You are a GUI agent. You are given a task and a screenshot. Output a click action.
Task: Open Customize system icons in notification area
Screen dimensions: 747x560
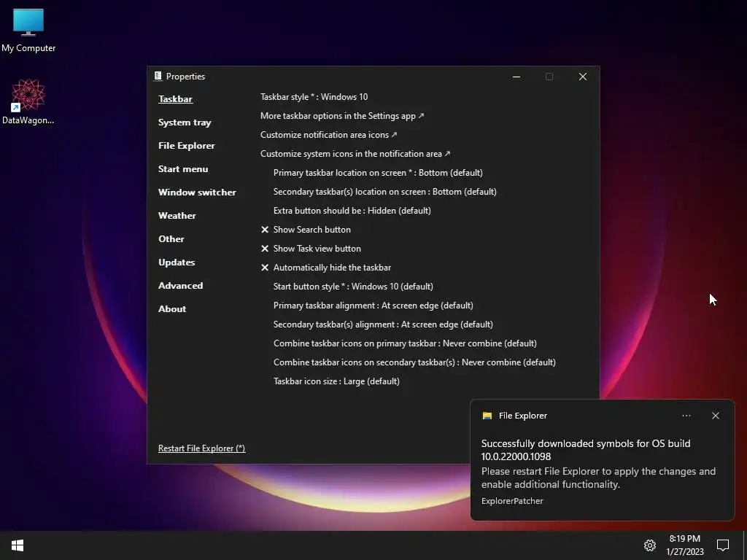pos(355,154)
